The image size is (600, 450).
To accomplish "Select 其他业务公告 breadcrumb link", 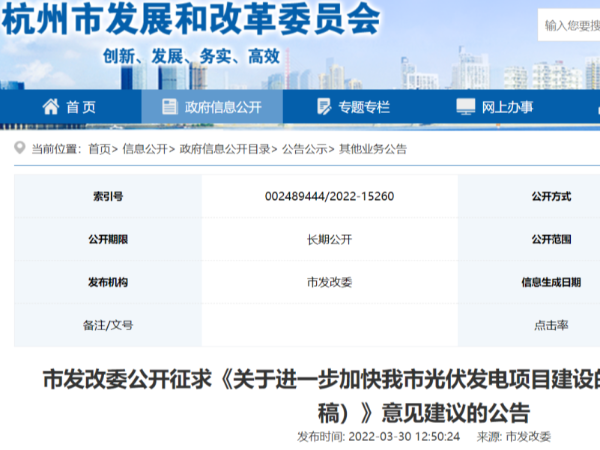I will pyautogui.click(x=374, y=149).
